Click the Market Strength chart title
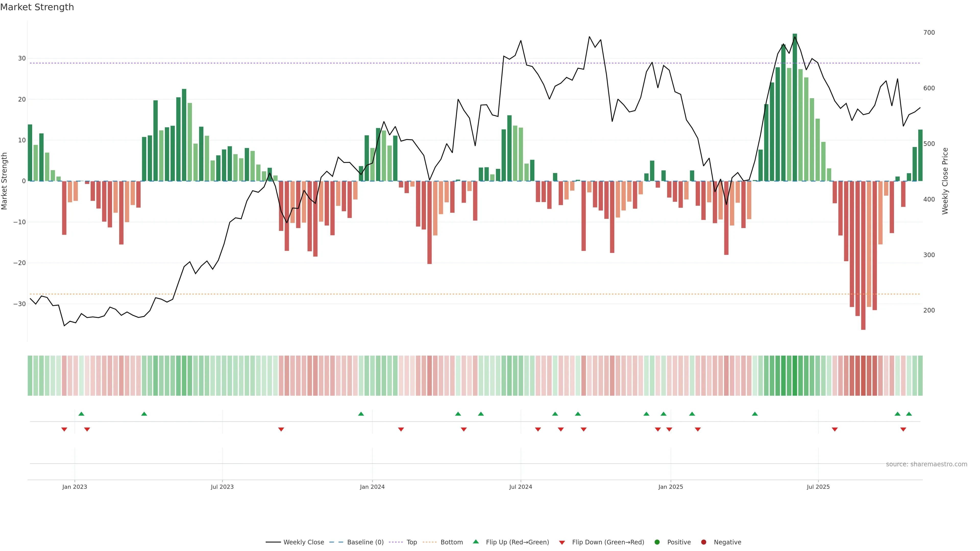The width and height of the screenshot is (980, 551). tap(37, 7)
